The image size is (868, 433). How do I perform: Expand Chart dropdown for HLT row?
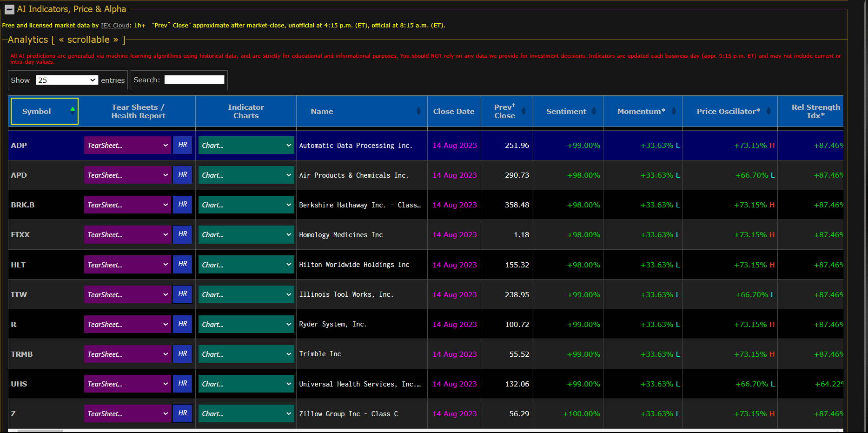(x=246, y=265)
